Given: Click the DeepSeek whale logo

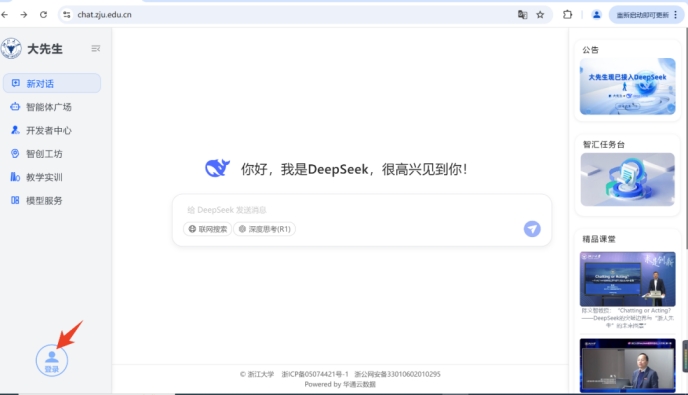Looking at the screenshot, I should tap(217, 169).
